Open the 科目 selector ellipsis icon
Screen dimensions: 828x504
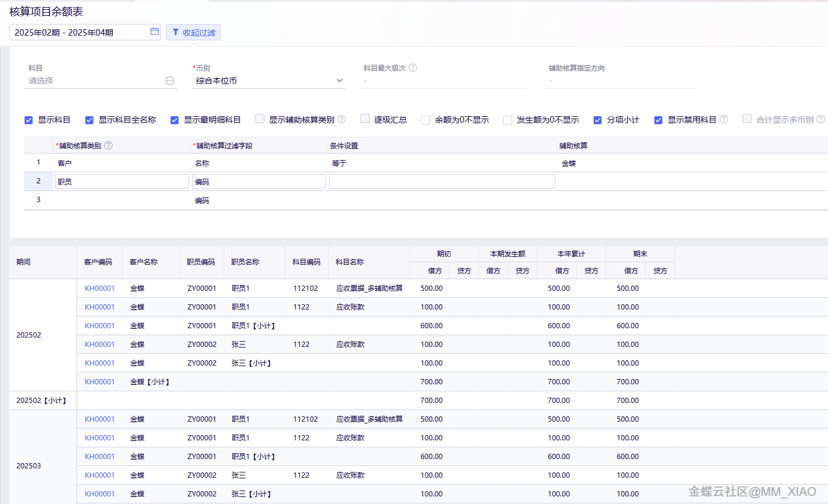pos(170,81)
